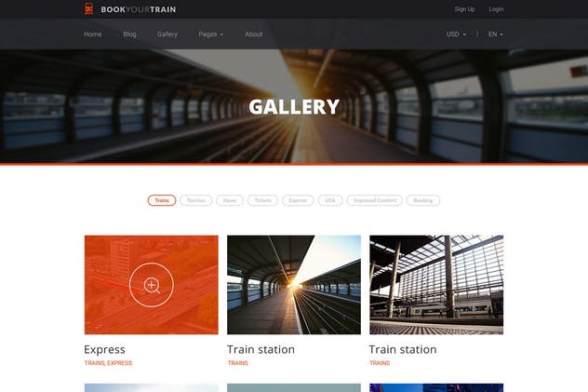588x392 pixels.
Task: Select the Tickets filter tag
Action: pos(262,200)
